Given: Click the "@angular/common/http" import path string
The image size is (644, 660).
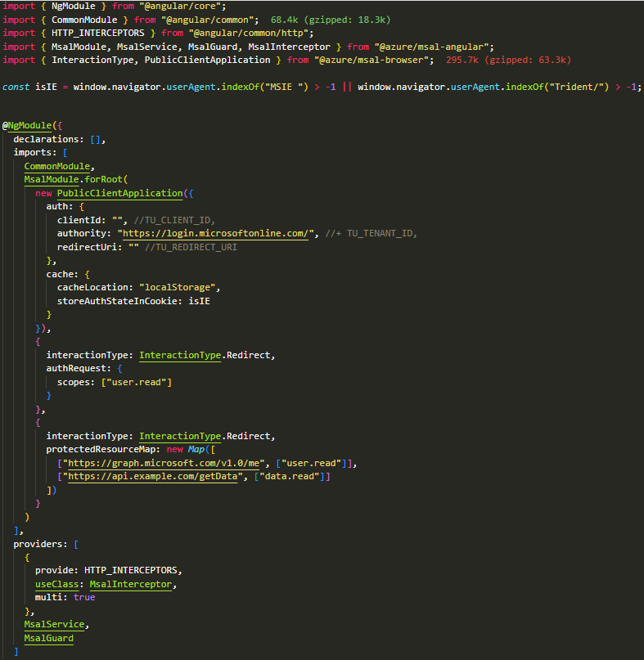Looking at the screenshot, I should click(x=249, y=34).
